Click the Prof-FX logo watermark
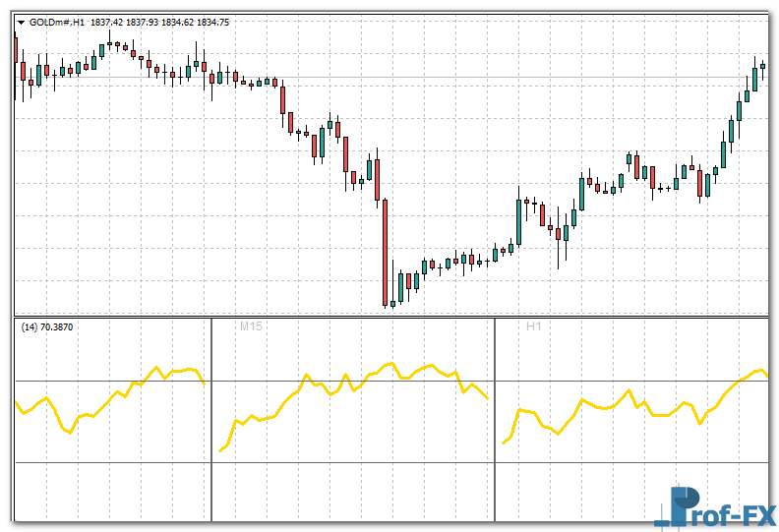 click(716, 508)
